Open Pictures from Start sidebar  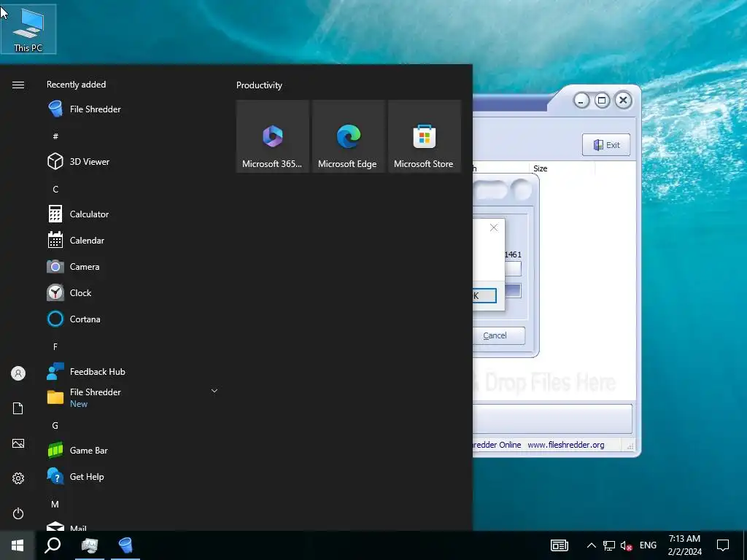(18, 443)
